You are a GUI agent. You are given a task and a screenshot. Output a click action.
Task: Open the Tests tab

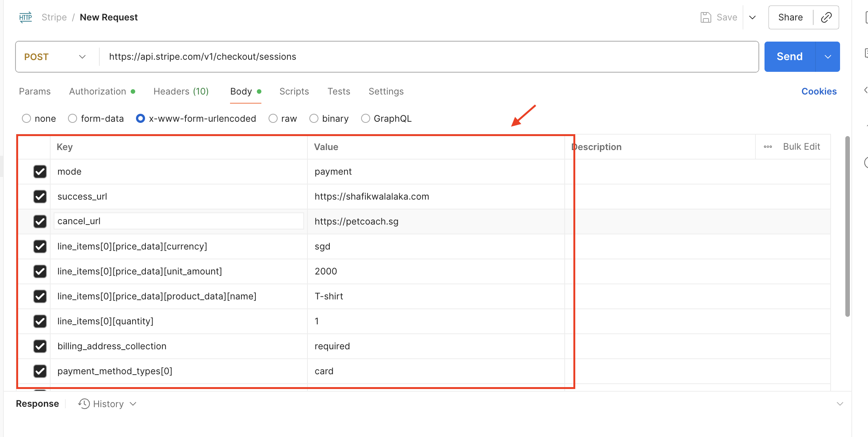click(x=339, y=91)
